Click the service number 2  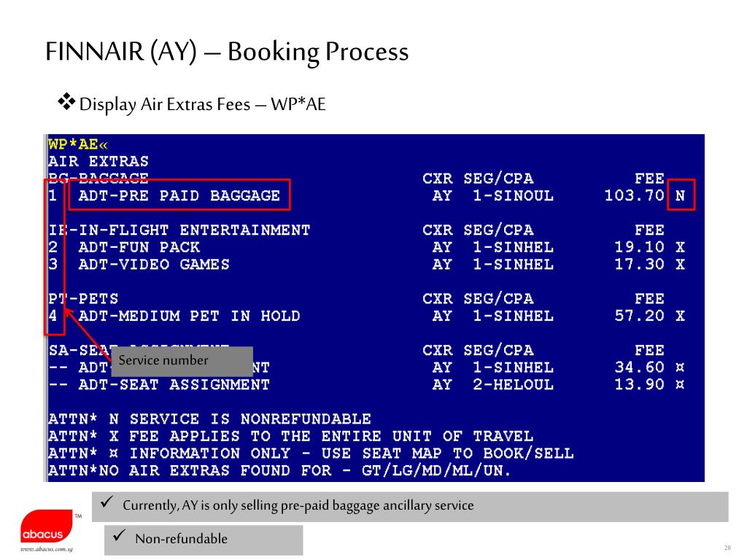tap(53, 247)
